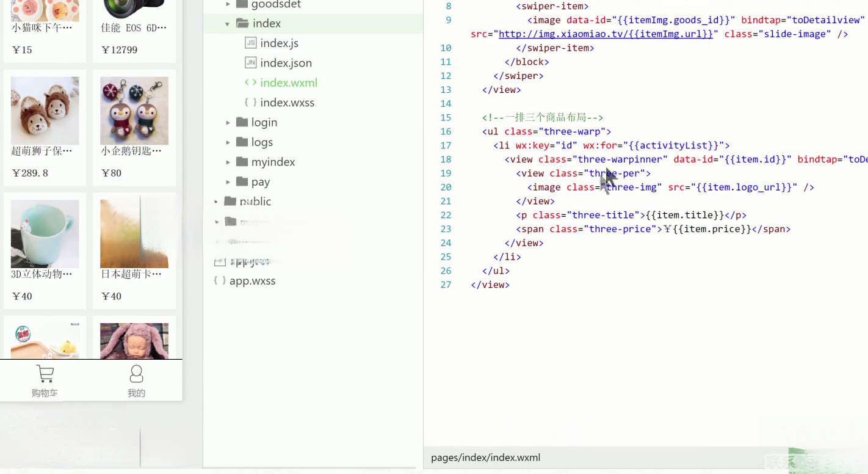This screenshot has width=868, height=474.
Task: Select the goodsdet folder
Action: pyautogui.click(x=276, y=5)
